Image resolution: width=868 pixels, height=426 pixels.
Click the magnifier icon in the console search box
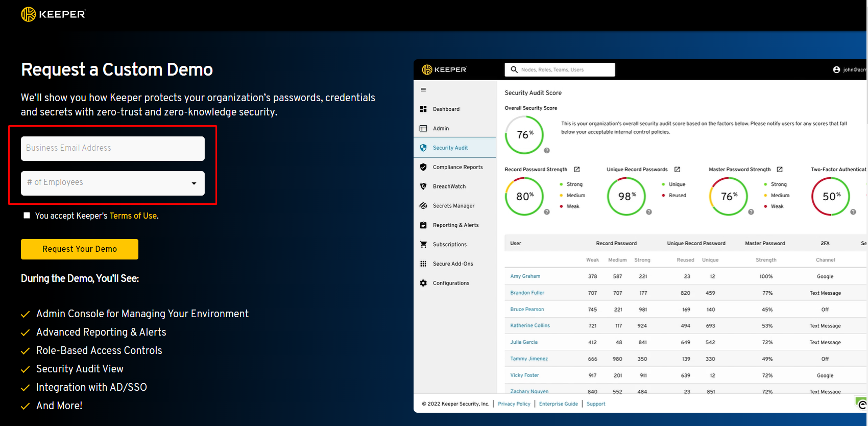(x=514, y=69)
